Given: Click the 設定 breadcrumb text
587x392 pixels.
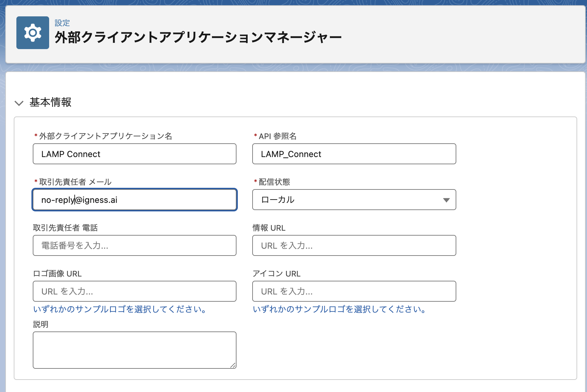Looking at the screenshot, I should 62,23.
